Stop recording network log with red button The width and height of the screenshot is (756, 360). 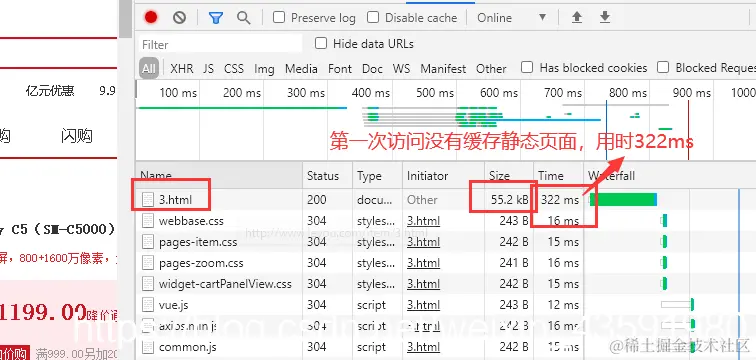point(151,18)
